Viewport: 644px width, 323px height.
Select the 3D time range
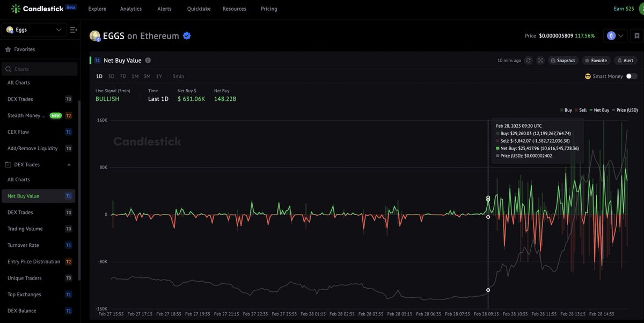(111, 76)
